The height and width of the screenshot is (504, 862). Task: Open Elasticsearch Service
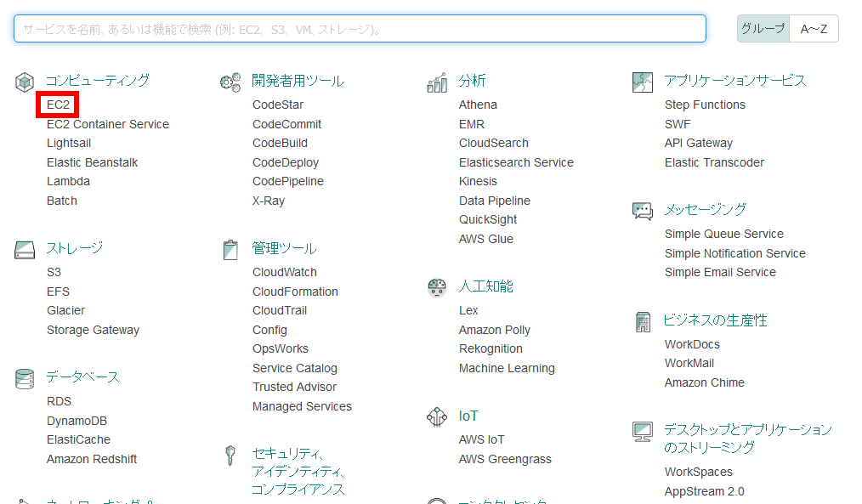coord(516,162)
